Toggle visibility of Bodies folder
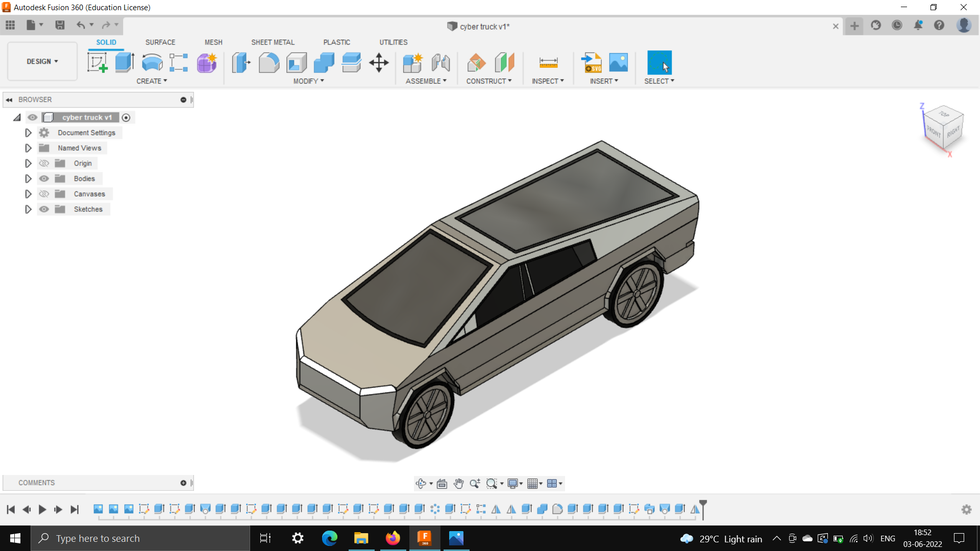980x551 pixels. click(x=43, y=178)
